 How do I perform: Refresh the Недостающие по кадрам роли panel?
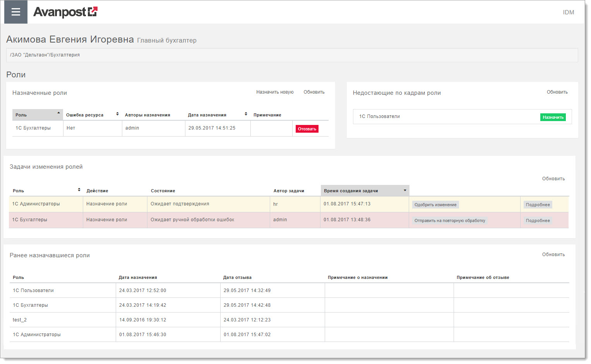(557, 92)
